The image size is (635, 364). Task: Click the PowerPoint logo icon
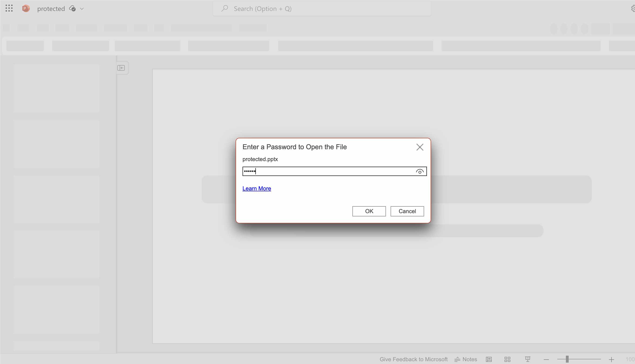tap(26, 9)
